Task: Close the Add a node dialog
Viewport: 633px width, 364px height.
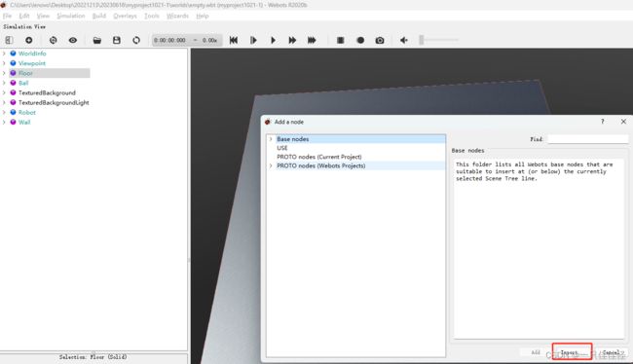Action: tap(623, 122)
